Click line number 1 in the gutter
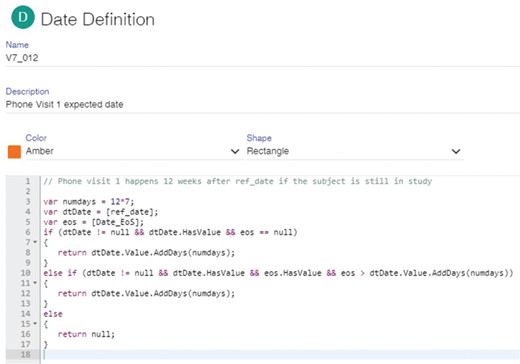The width and height of the screenshot is (520, 364). (x=28, y=181)
